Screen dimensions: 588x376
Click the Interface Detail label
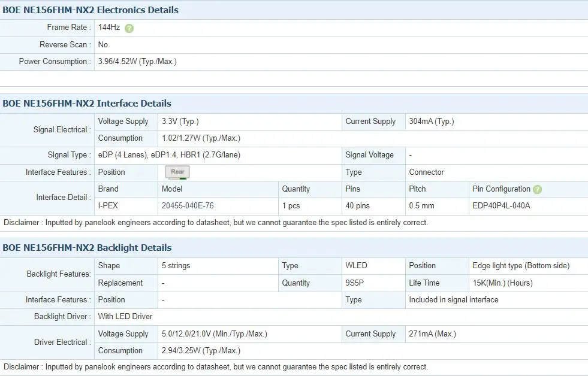pos(64,198)
